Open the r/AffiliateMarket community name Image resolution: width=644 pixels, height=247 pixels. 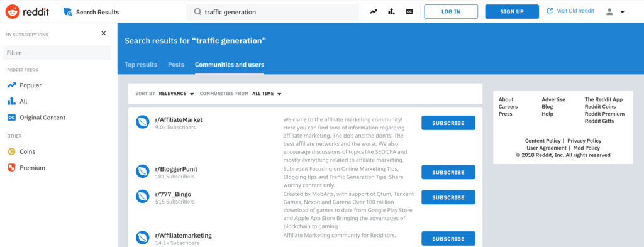pyautogui.click(x=179, y=120)
